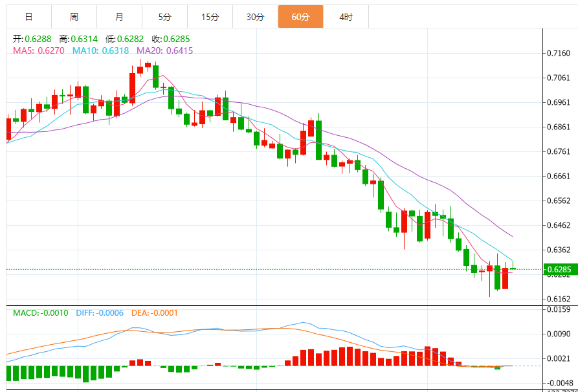
Task: Click the 低:0.6282 low price value
Action: pyautogui.click(x=124, y=39)
